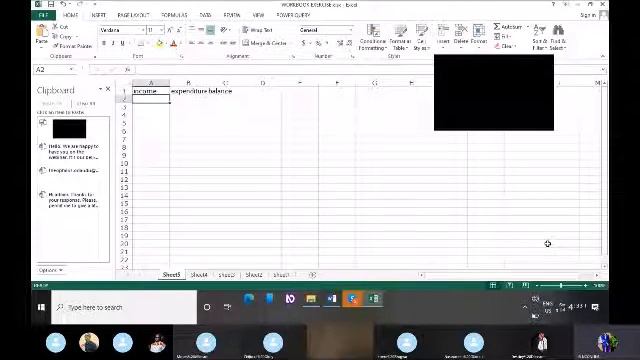
Task: Open the FILE tab
Action: point(43,15)
